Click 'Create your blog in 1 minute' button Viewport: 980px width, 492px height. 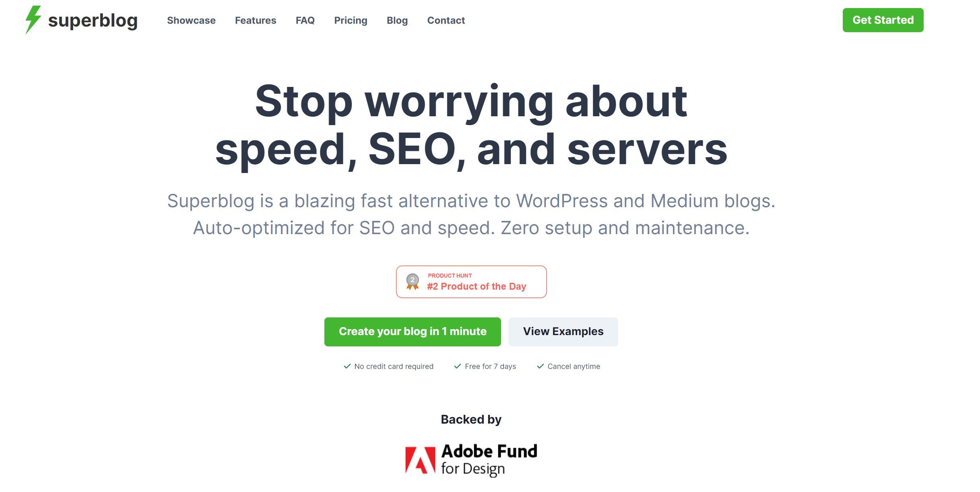click(412, 331)
